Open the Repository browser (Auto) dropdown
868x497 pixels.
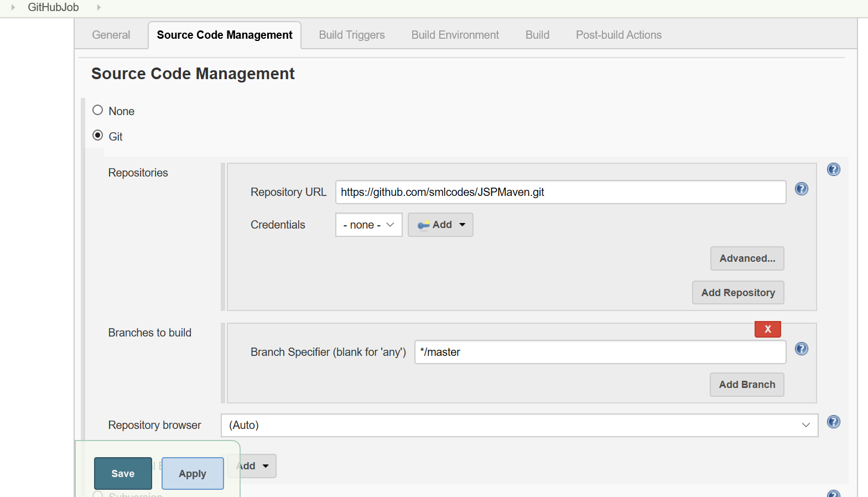point(519,425)
